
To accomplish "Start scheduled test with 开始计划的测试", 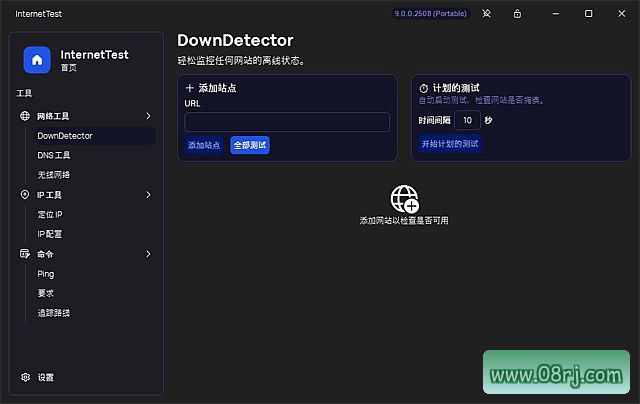I will tap(450, 144).
